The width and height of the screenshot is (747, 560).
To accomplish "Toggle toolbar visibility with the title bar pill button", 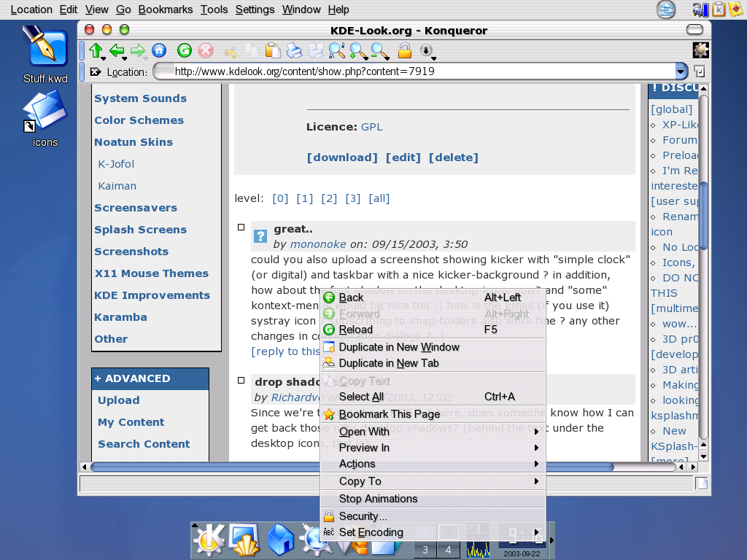I will pyautogui.click(x=694, y=29).
